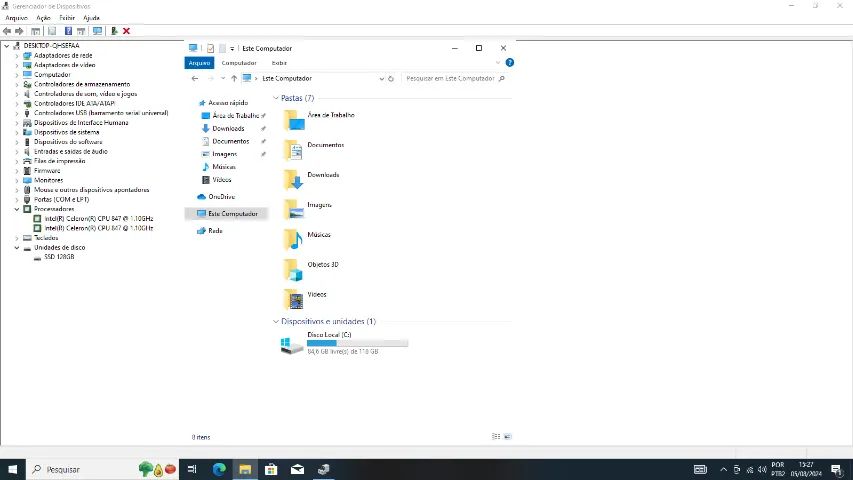Select Rede in the navigation pane

215,231
